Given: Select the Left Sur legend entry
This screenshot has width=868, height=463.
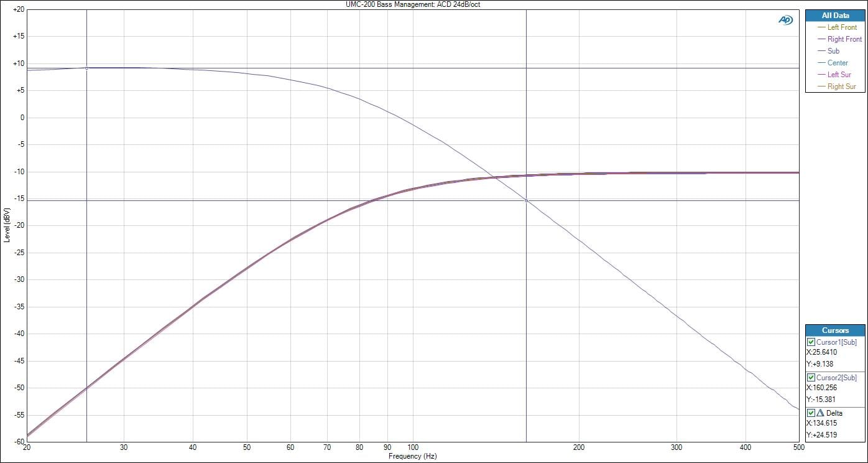Looking at the screenshot, I should tap(834, 75).
